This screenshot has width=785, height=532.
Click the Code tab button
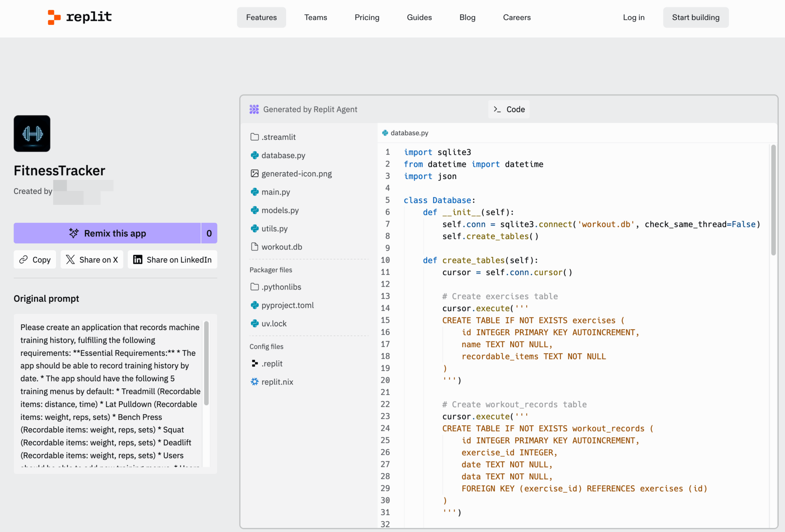509,109
